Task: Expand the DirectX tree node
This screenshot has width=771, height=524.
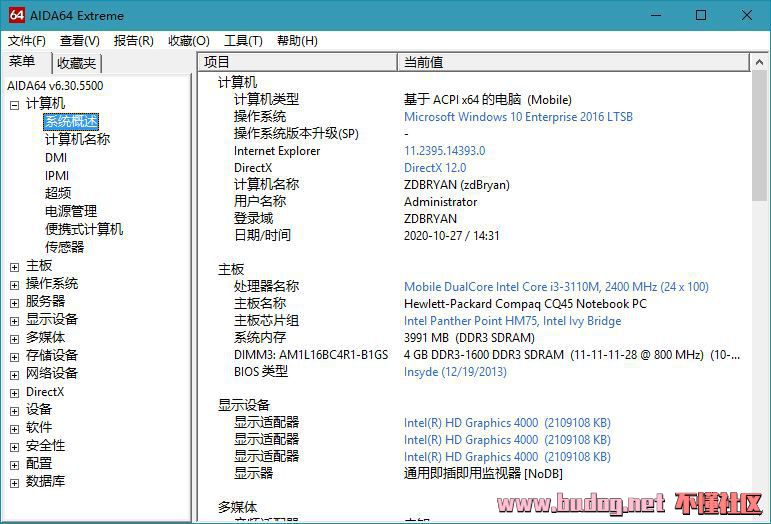Action: (15, 393)
